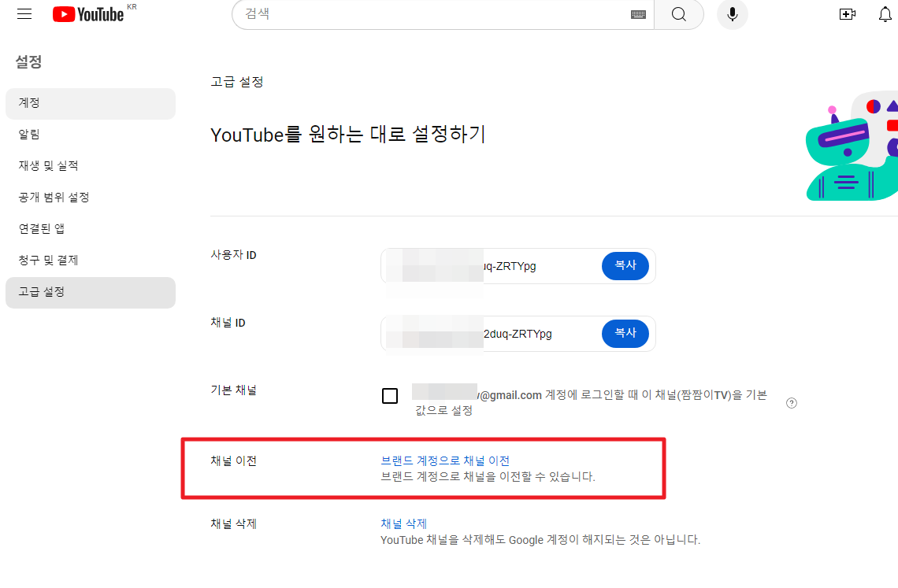Image resolution: width=898 pixels, height=588 pixels.
Task: Copy the 채널 ID with 복사
Action: (625, 333)
